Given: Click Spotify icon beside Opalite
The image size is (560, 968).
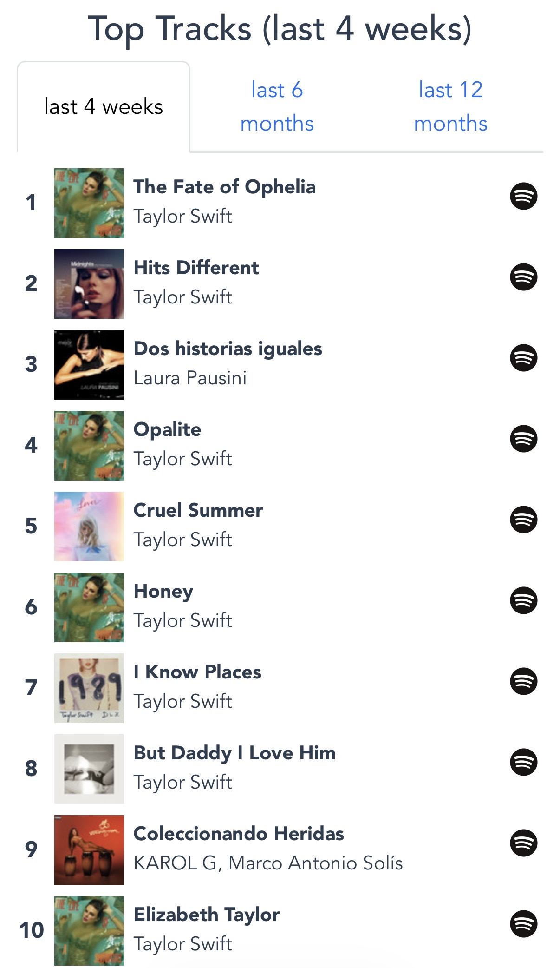Looking at the screenshot, I should (x=523, y=439).
